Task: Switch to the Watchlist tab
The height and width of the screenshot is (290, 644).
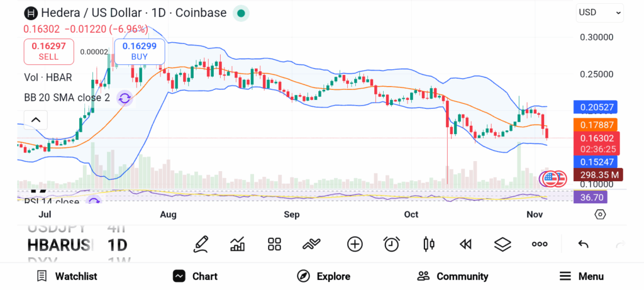Action: click(67, 276)
